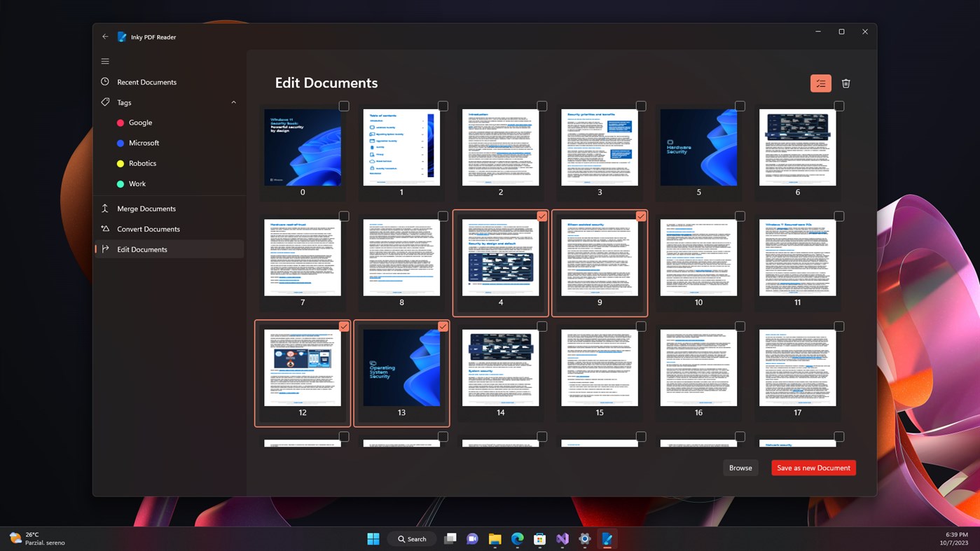Open Settings from the taskbar gear icon
The width and height of the screenshot is (980, 551).
coord(584,539)
